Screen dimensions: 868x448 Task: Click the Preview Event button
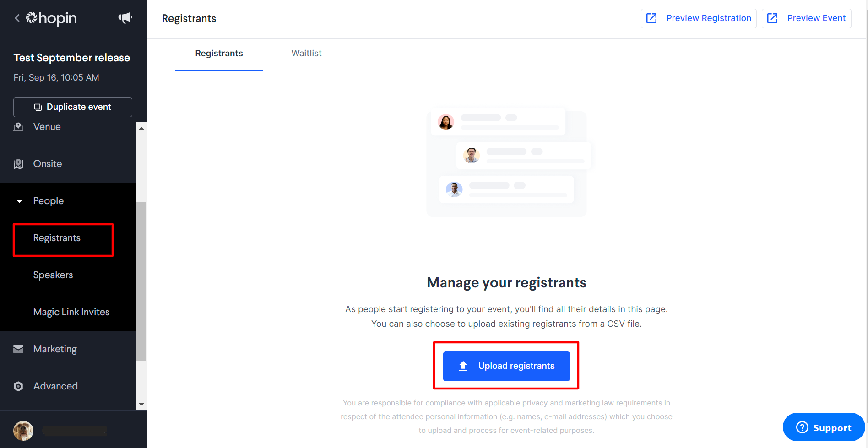click(x=807, y=18)
